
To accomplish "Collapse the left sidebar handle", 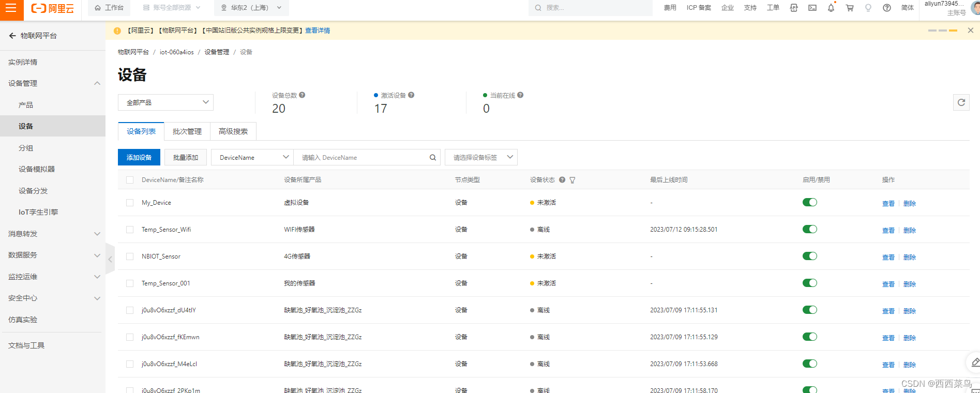I will [x=110, y=259].
